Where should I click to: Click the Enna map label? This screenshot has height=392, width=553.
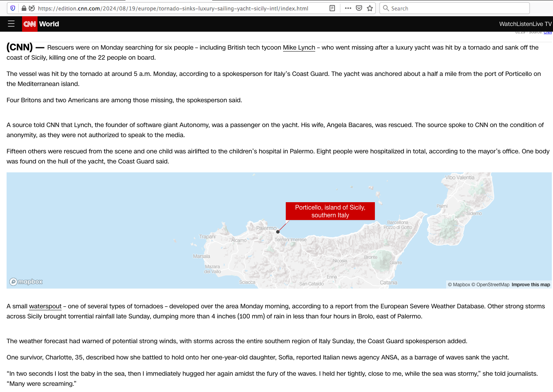(x=332, y=277)
